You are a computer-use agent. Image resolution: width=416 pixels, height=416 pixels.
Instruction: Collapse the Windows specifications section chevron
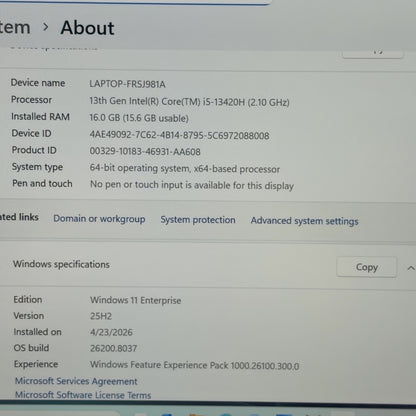tap(411, 268)
